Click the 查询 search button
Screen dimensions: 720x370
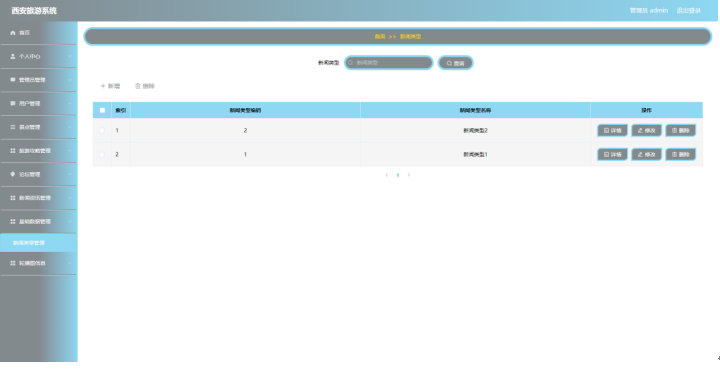pos(456,63)
